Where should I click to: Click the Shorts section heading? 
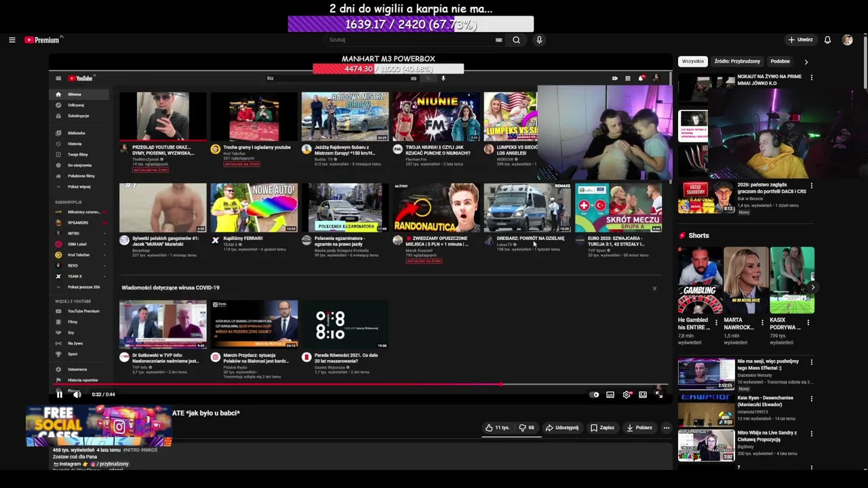pos(698,236)
